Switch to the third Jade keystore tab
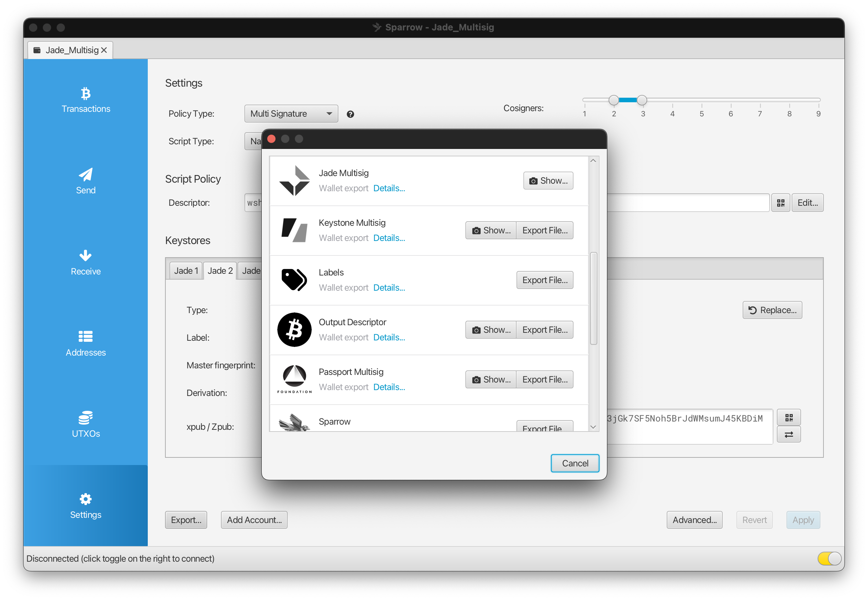The width and height of the screenshot is (868, 600). click(250, 271)
